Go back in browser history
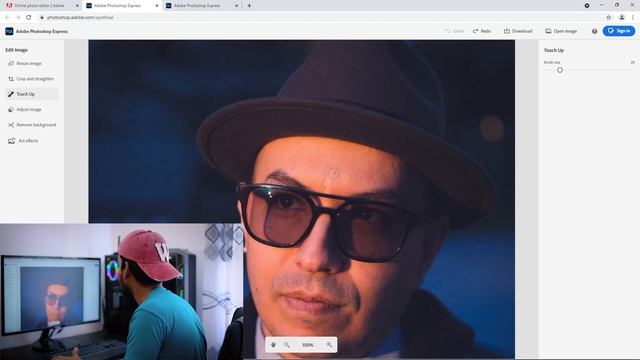Screen dimensions: 640x360 click(x=7, y=18)
